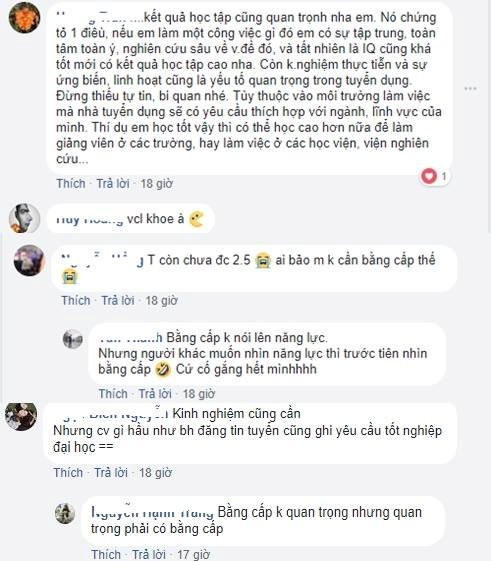Image resolution: width=491 pixels, height=561 pixels.
Task: Open the three-dots options beside first comment
Action: click(470, 88)
